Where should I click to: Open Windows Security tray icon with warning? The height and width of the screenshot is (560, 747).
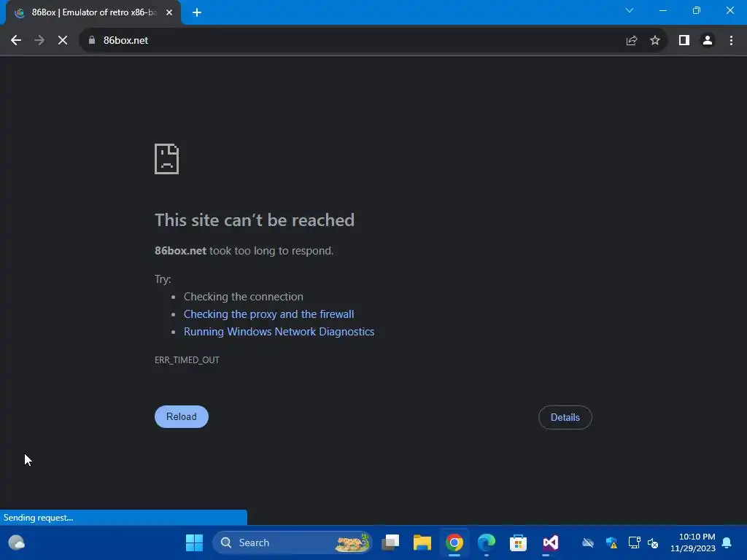point(612,542)
